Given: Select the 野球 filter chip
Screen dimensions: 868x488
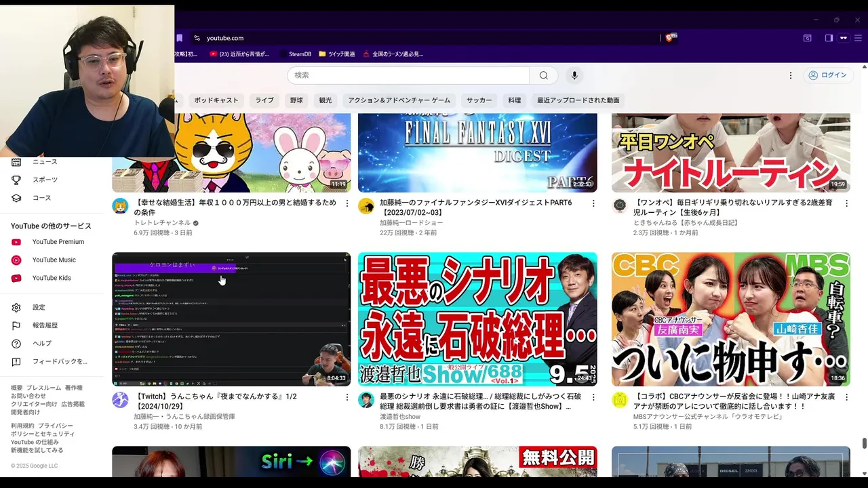Looking at the screenshot, I should coord(296,100).
